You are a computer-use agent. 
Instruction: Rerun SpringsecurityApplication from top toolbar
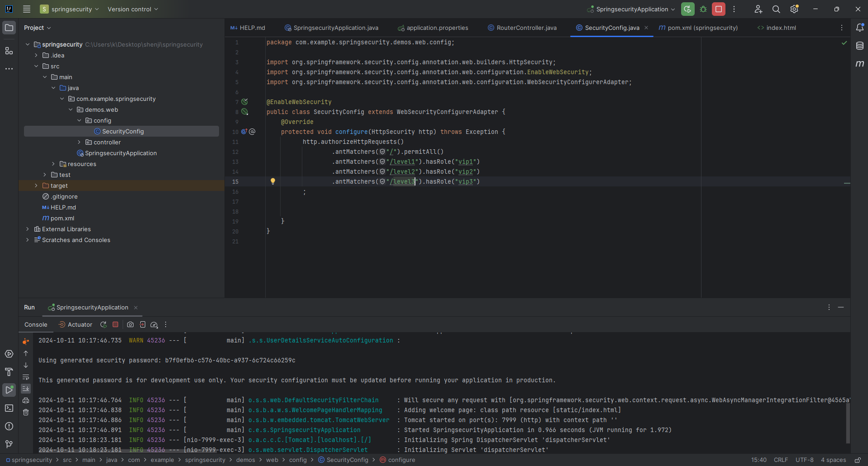pyautogui.click(x=687, y=9)
